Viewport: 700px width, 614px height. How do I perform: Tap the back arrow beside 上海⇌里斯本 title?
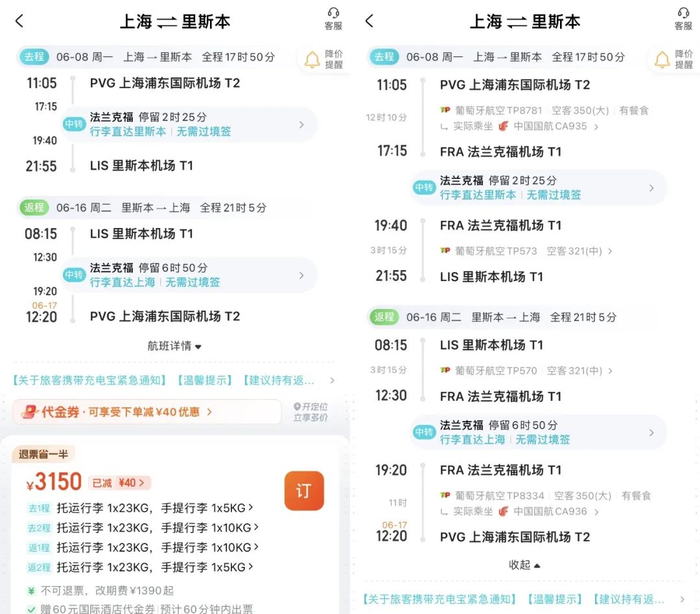tap(19, 20)
